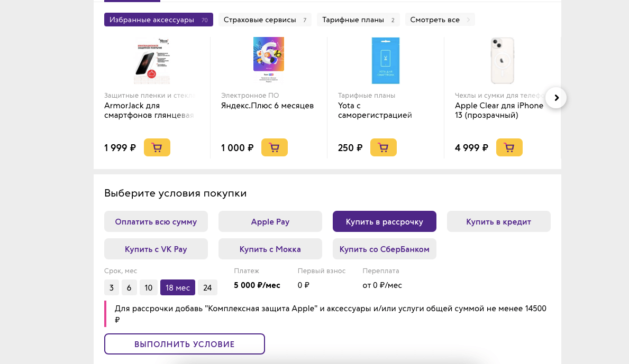Image resolution: width=629 pixels, height=364 pixels.
Task: Click right arrow to browse more products
Action: (555, 98)
